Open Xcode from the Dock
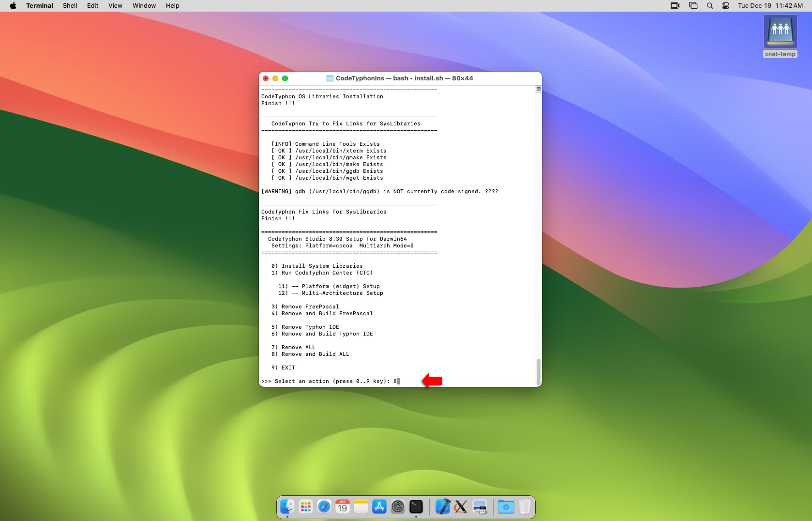This screenshot has height=521, width=812. click(443, 507)
